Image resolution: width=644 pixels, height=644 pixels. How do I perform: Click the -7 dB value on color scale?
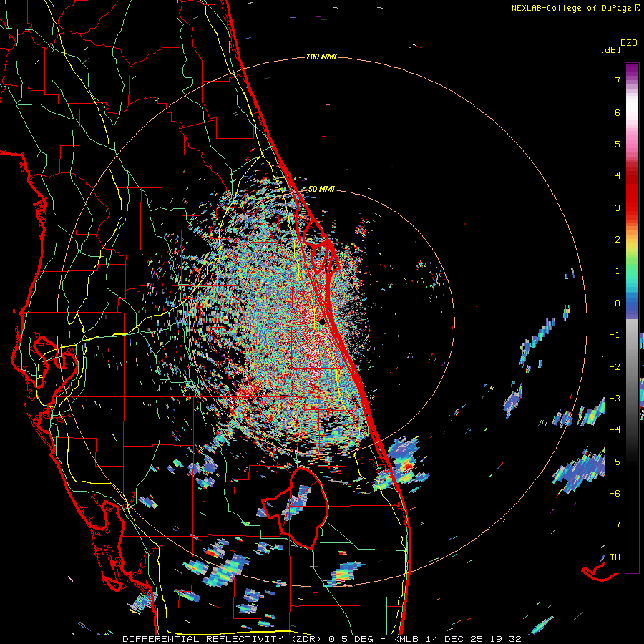[615, 525]
